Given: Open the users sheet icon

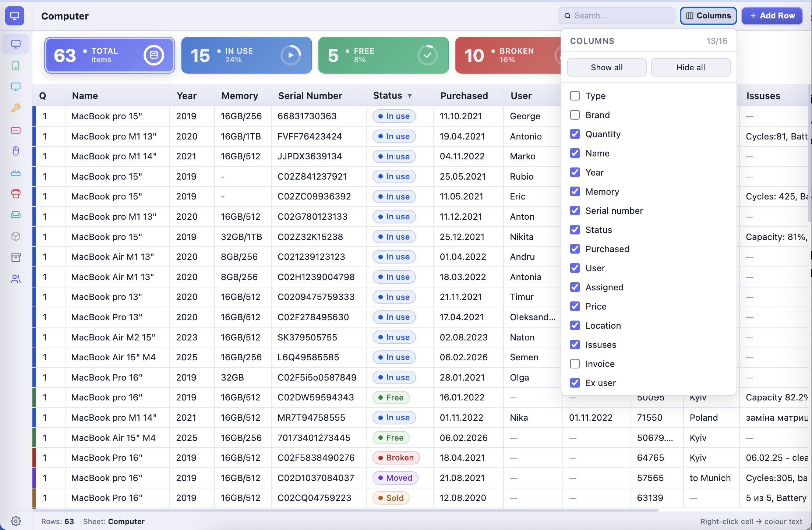Looking at the screenshot, I should coord(16,279).
